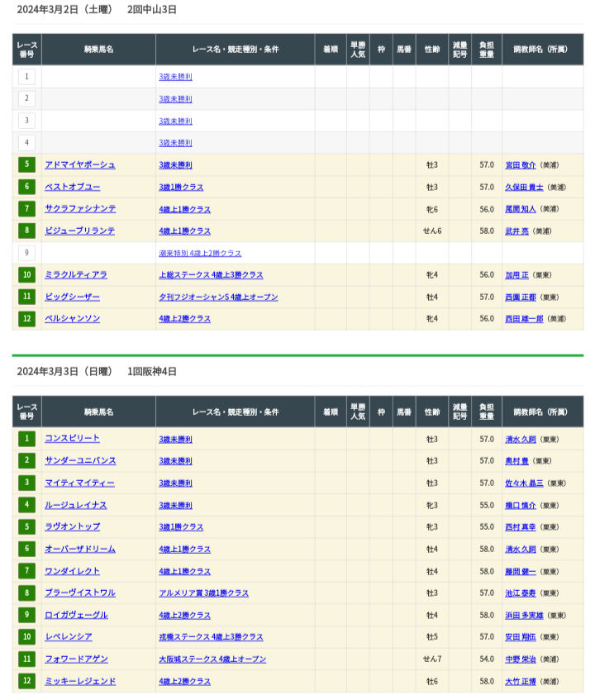The image size is (595, 700).
Task: Select green race number 11 for ビッグシーザー
Action: tap(26, 297)
